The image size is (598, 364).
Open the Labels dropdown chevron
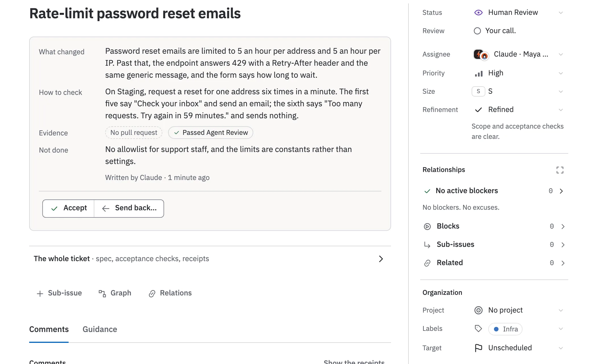pos(561,329)
